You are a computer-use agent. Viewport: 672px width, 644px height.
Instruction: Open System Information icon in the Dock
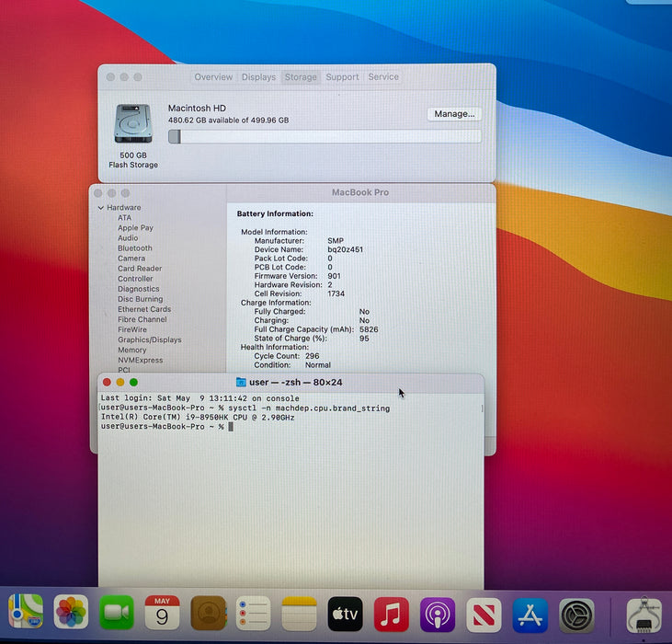pyautogui.click(x=644, y=615)
